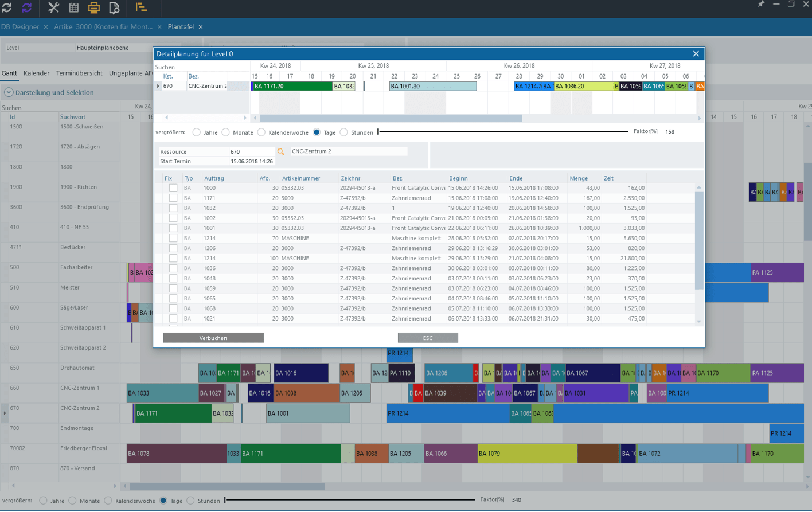The width and height of the screenshot is (812, 512).
Task: Collapse the Darstellung und Selektion section
Action: [9, 92]
